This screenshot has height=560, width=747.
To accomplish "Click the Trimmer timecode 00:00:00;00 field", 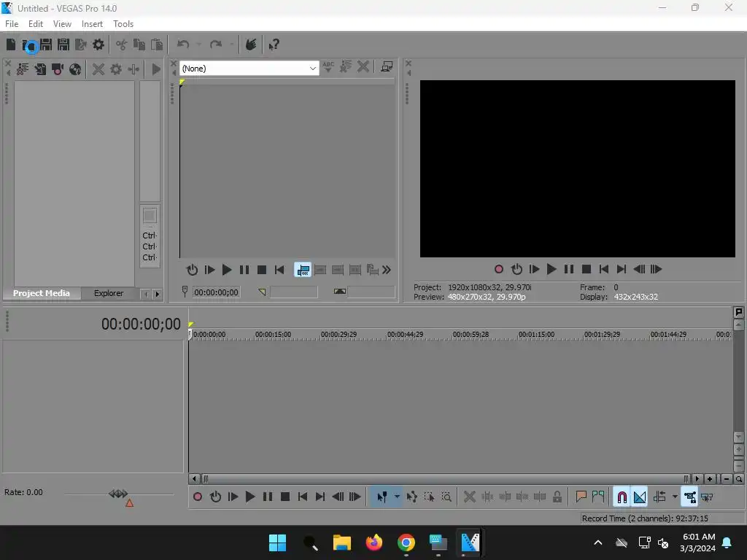I will [216, 292].
